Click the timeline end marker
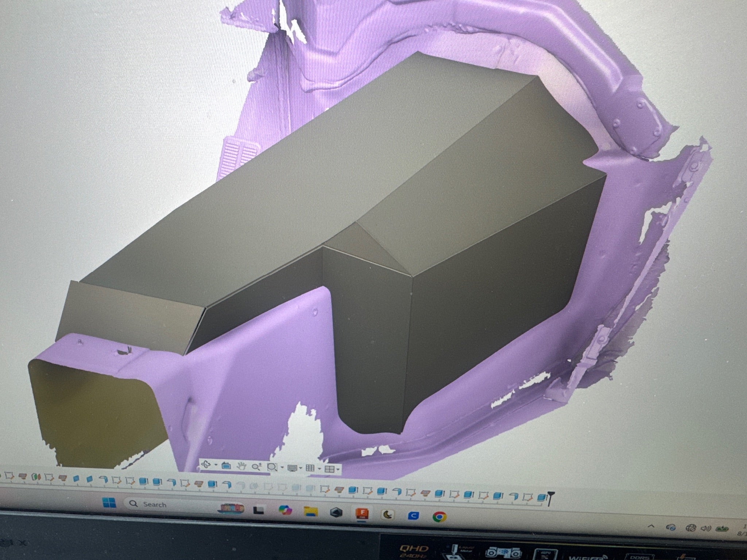747x560 pixels. click(550, 499)
